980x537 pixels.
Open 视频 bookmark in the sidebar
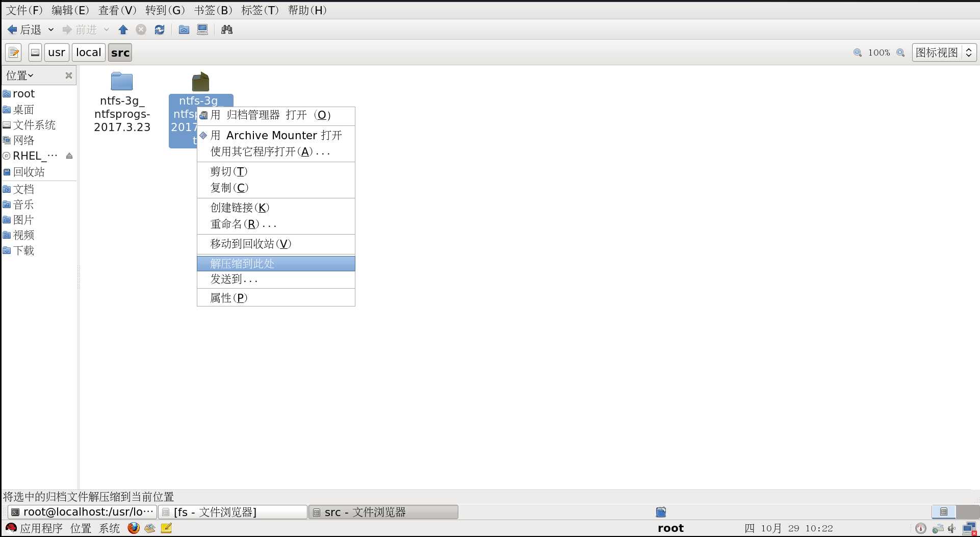click(x=39, y=235)
